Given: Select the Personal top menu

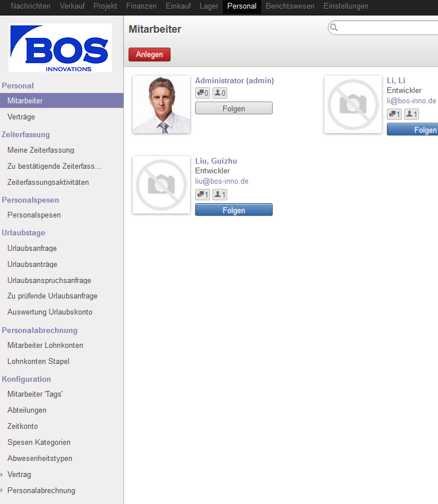Looking at the screenshot, I should tap(242, 6).
